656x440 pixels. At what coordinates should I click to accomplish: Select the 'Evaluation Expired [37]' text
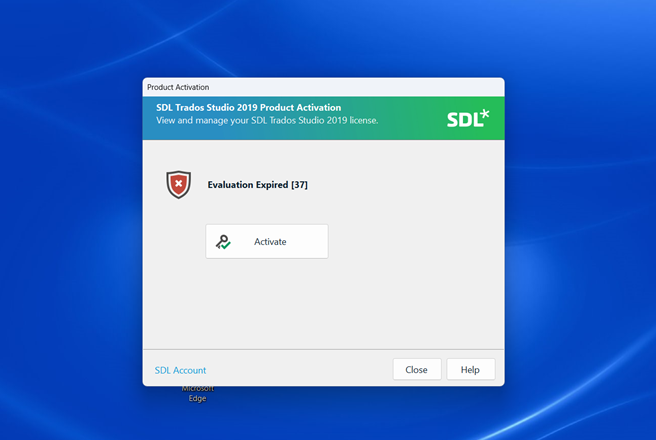point(257,184)
